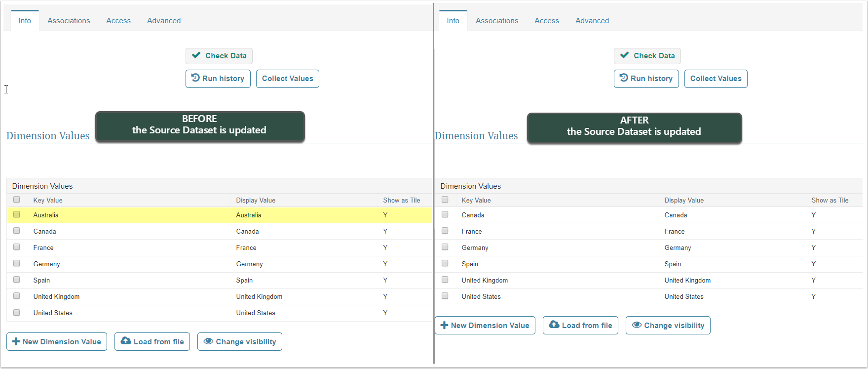Screen dimensions: 868x369
Task: Click the eye icon on Change visibility in AFTER panel
Action: (x=637, y=325)
